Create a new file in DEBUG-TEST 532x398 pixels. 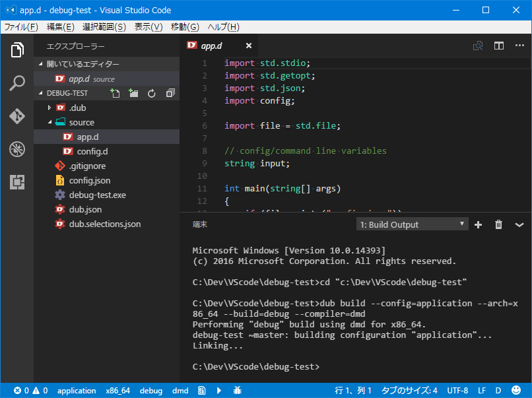click(115, 93)
